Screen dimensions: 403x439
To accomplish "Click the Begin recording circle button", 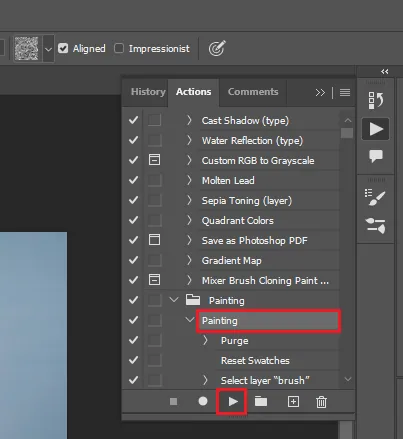I will click(203, 401).
